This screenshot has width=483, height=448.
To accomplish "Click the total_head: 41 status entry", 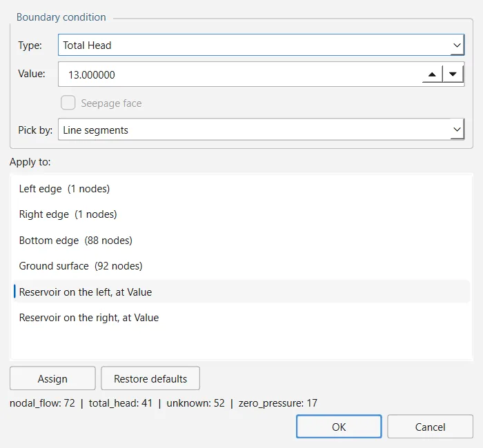I will [x=121, y=403].
